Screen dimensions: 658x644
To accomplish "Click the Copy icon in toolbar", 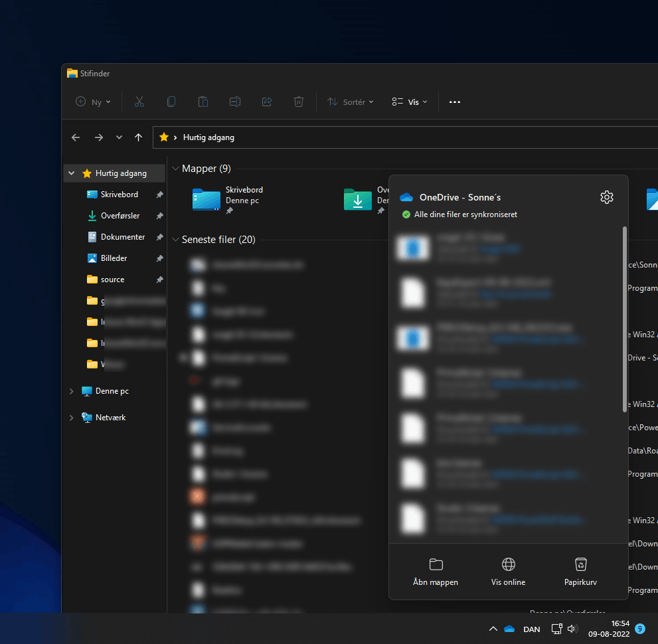I will [x=171, y=102].
